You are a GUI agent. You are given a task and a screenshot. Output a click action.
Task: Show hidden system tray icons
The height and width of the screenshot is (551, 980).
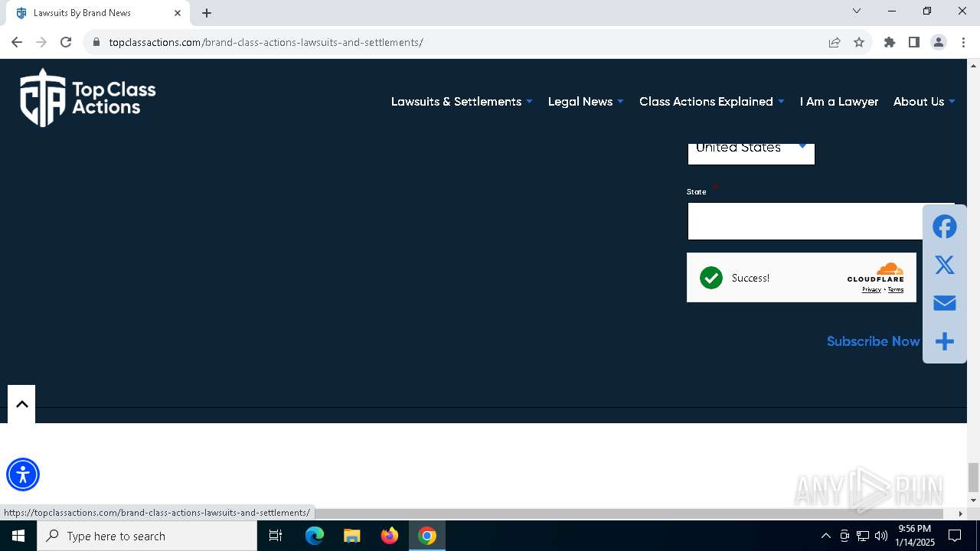coord(825,536)
